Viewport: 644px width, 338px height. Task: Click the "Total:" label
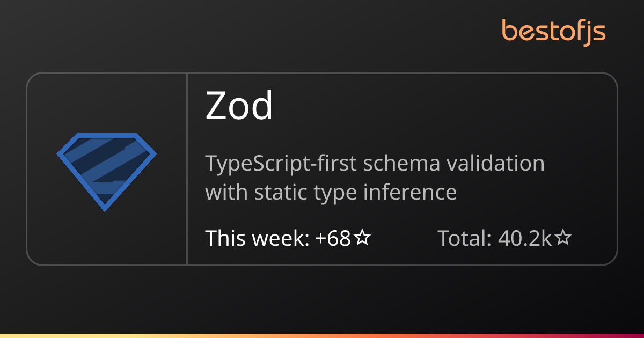point(465,238)
